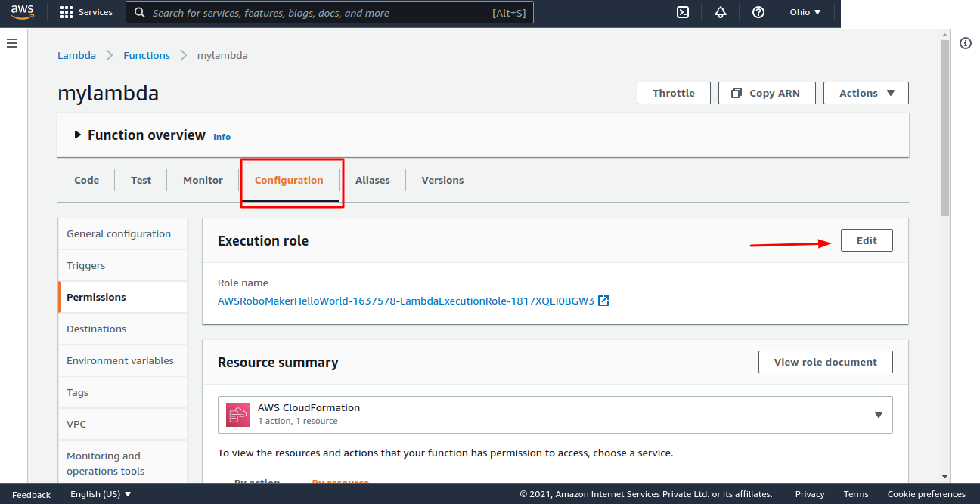This screenshot has width=980, height=504.
Task: Switch to the Versions tab
Action: pyautogui.click(x=442, y=180)
